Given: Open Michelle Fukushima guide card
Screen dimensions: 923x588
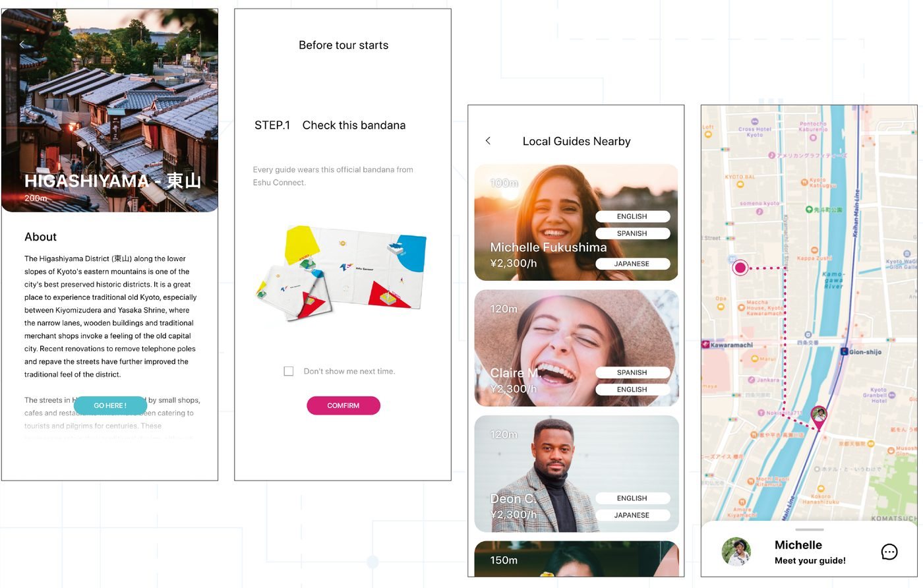Looking at the screenshot, I should [576, 222].
